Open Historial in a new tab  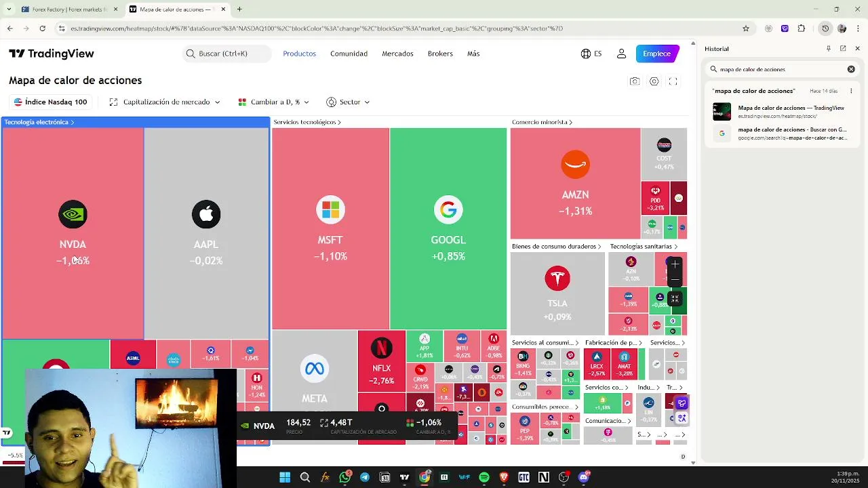coord(843,49)
